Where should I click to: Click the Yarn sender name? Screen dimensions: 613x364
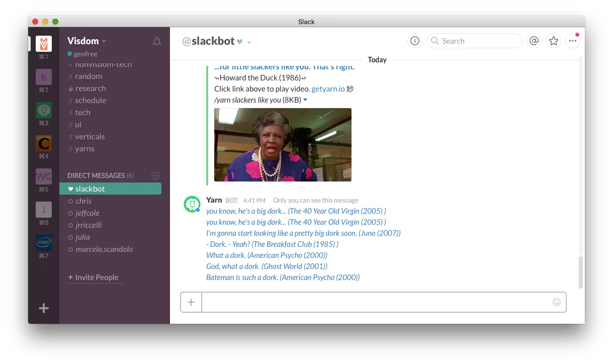click(x=214, y=200)
